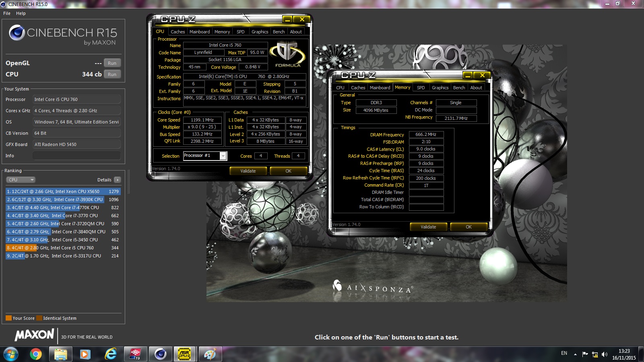Select the Bench tab in the CPU window
The height and width of the screenshot is (362, 644).
point(279,32)
